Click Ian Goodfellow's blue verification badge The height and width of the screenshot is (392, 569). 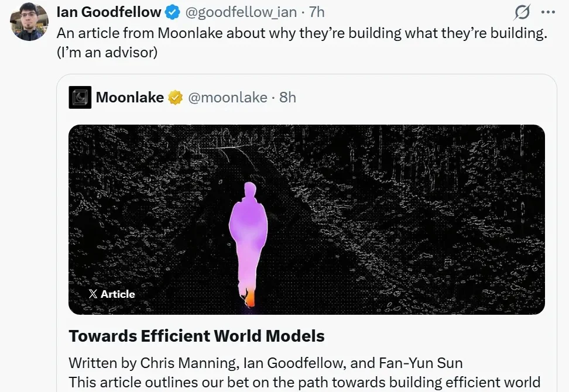pyautogui.click(x=173, y=12)
